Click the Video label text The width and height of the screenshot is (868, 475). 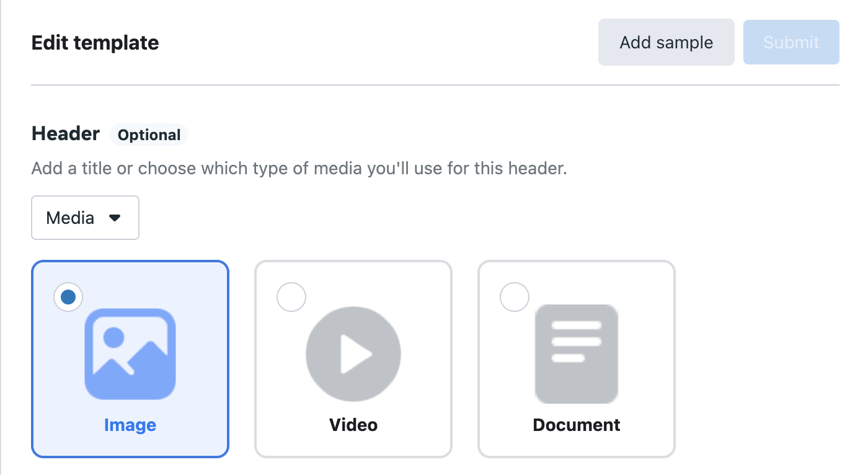353,425
